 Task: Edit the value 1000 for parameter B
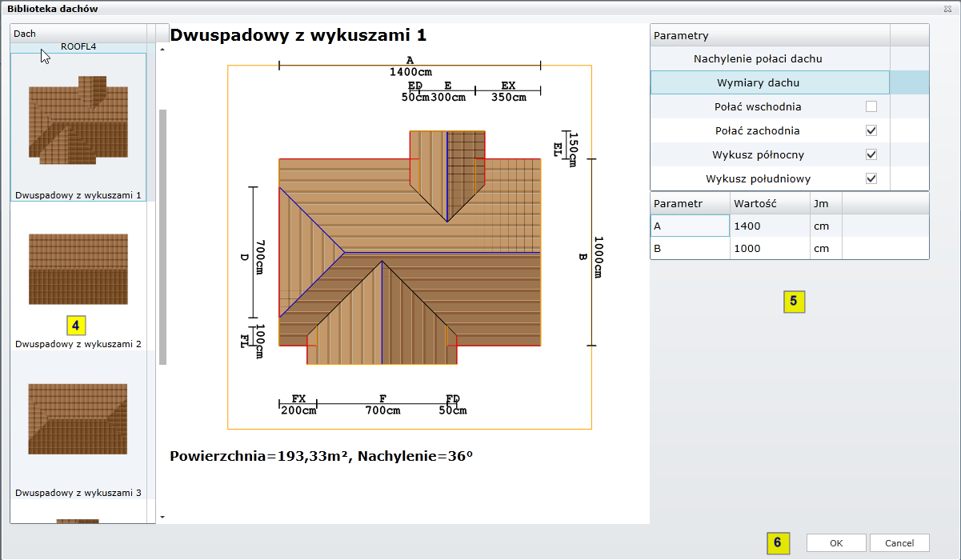(x=769, y=249)
